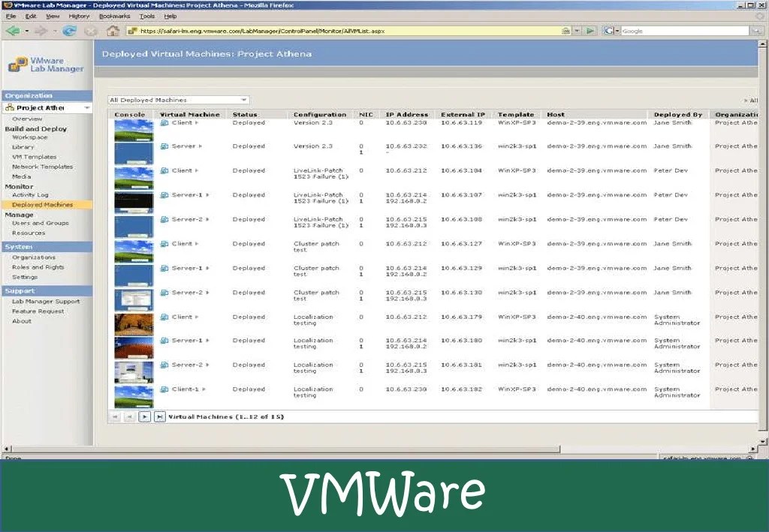Expand the actions arrow for Server-1 Localization testing
The image size is (769, 532).
(x=207, y=341)
